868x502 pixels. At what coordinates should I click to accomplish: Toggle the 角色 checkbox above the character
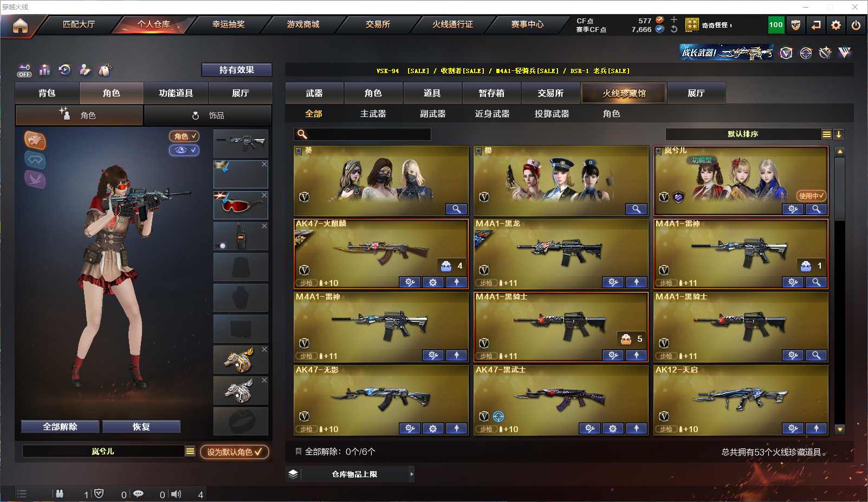point(184,136)
